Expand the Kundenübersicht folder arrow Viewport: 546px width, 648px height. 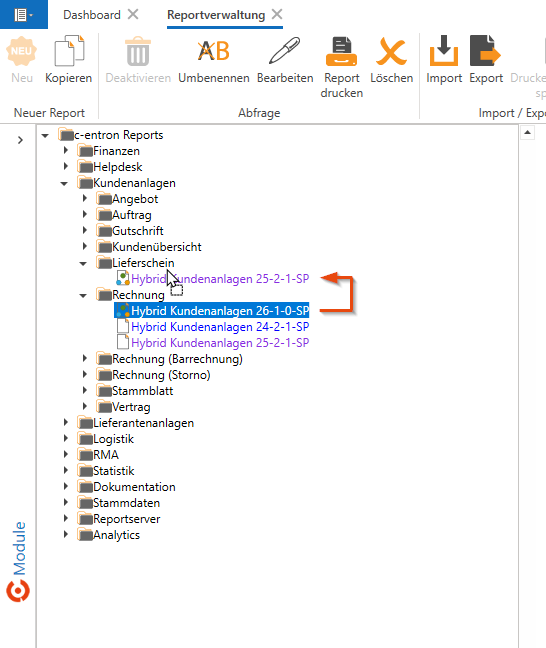click(85, 246)
